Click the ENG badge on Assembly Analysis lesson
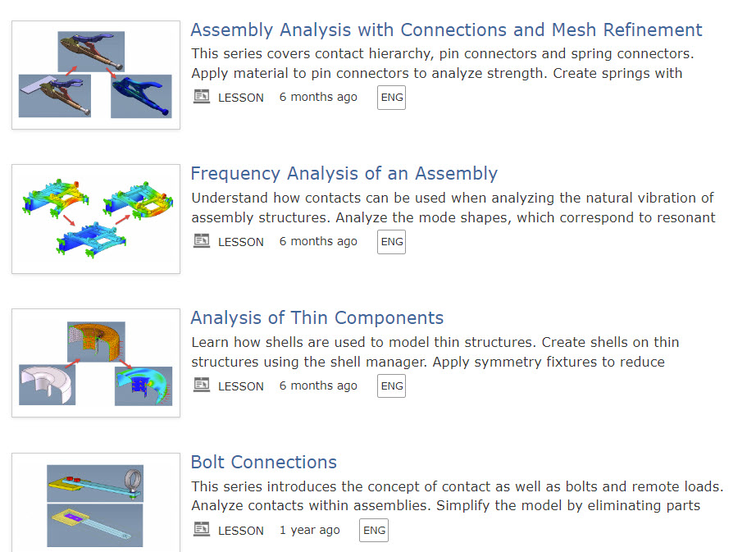The image size is (756, 552). (x=391, y=97)
